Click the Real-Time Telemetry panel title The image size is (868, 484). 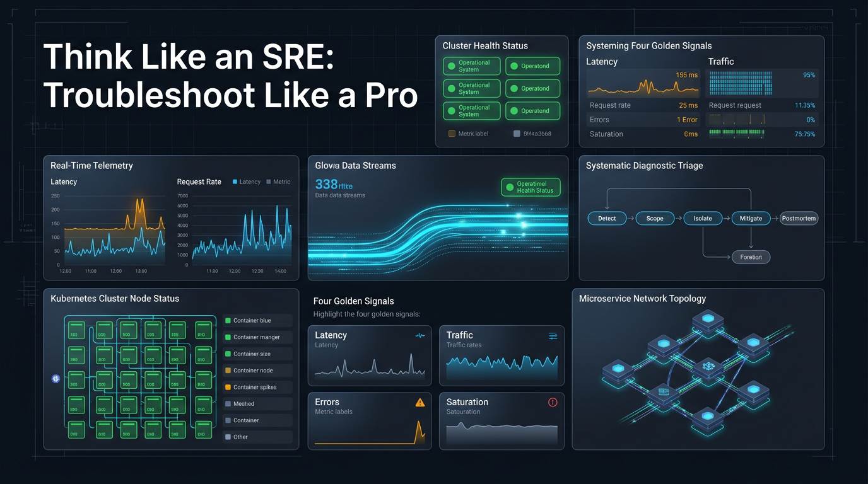tap(91, 165)
